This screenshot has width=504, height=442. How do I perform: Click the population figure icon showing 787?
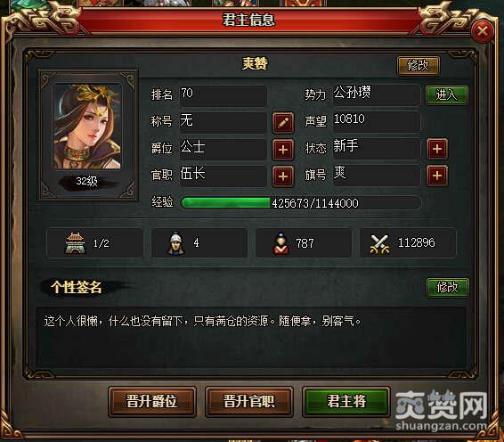[x=280, y=243]
